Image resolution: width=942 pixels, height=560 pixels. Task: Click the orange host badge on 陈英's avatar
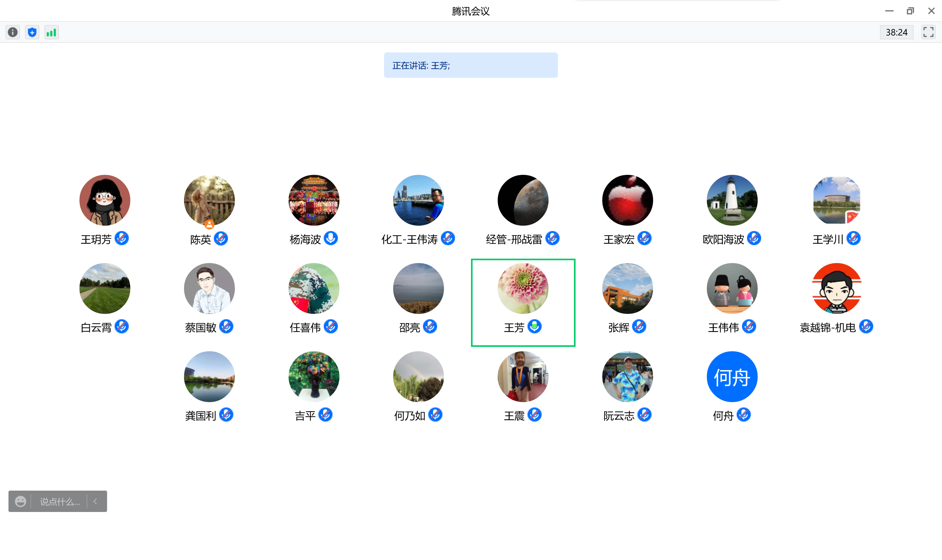pos(209,225)
